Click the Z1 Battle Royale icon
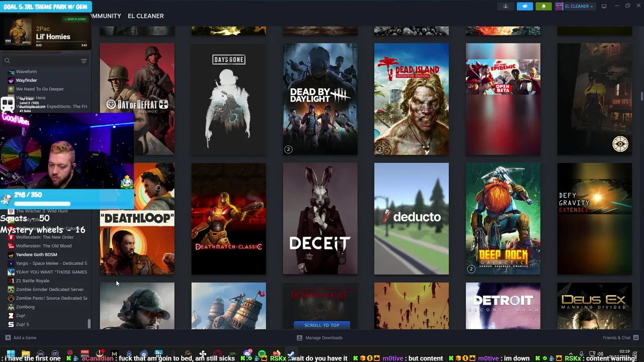 [11, 281]
